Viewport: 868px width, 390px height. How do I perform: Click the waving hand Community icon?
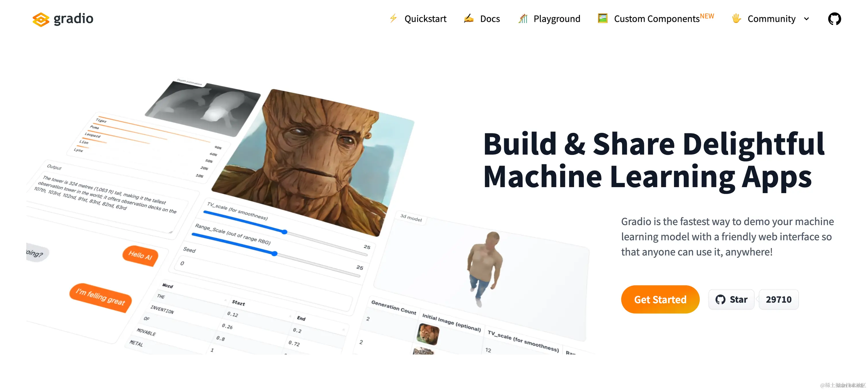tap(736, 18)
